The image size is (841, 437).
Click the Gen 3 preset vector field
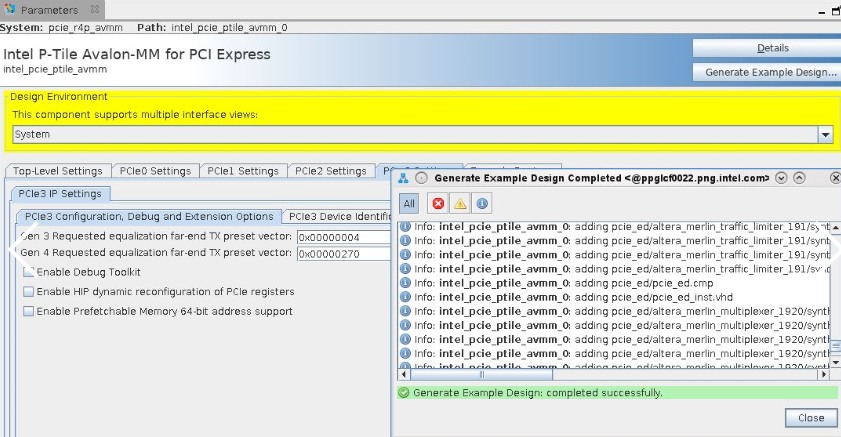coord(344,237)
